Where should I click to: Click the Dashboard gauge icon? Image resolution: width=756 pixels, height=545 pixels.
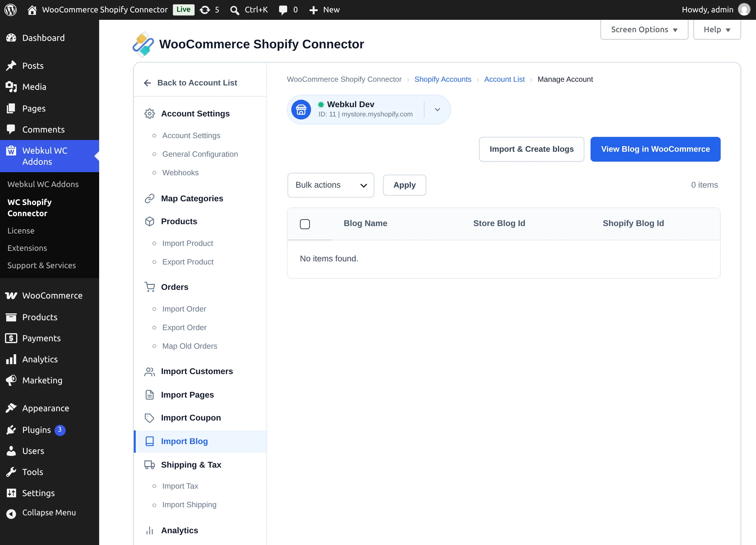[11, 38]
